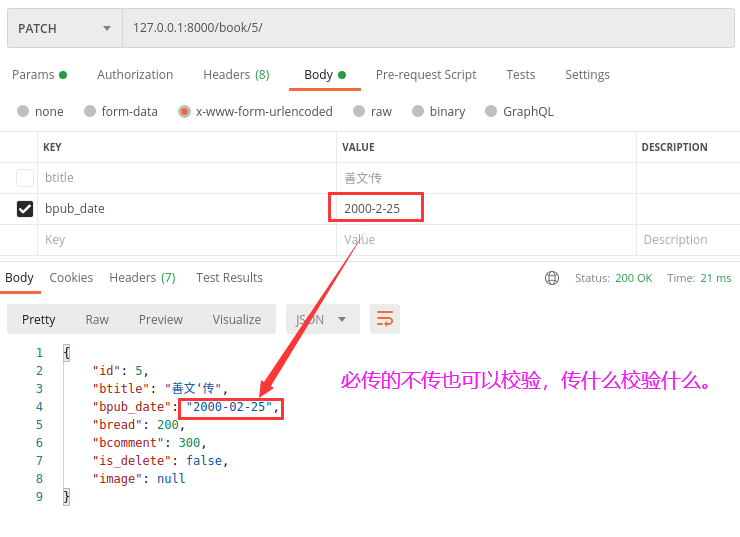The width and height of the screenshot is (740, 537).
Task: Select the request Body tab
Action: 325,75
